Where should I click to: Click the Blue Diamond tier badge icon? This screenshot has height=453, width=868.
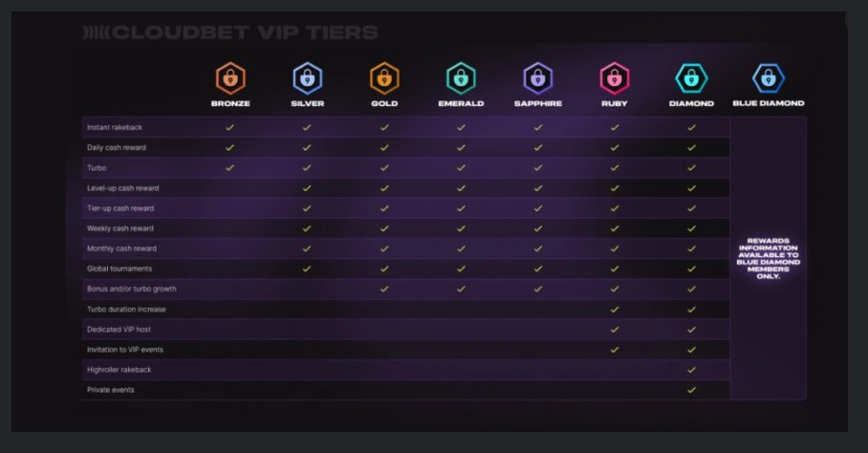(769, 77)
